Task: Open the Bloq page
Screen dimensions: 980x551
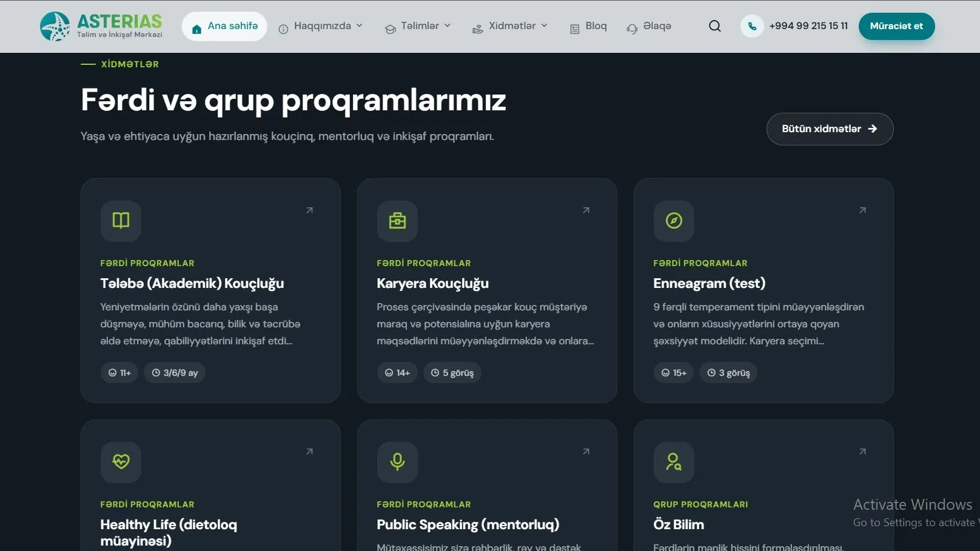Action: click(x=588, y=26)
